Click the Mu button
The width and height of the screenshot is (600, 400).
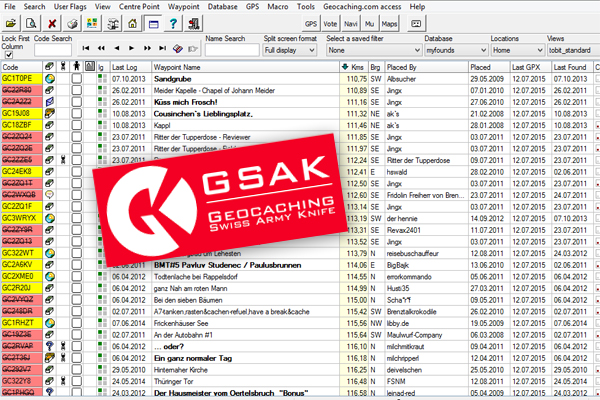click(x=369, y=24)
